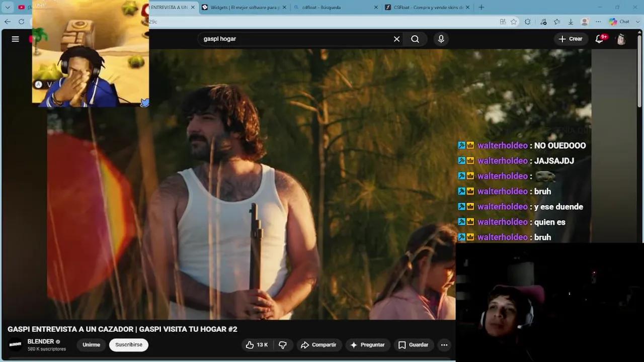Close the Widgets tab
The image size is (644, 362).
[x=285, y=8]
